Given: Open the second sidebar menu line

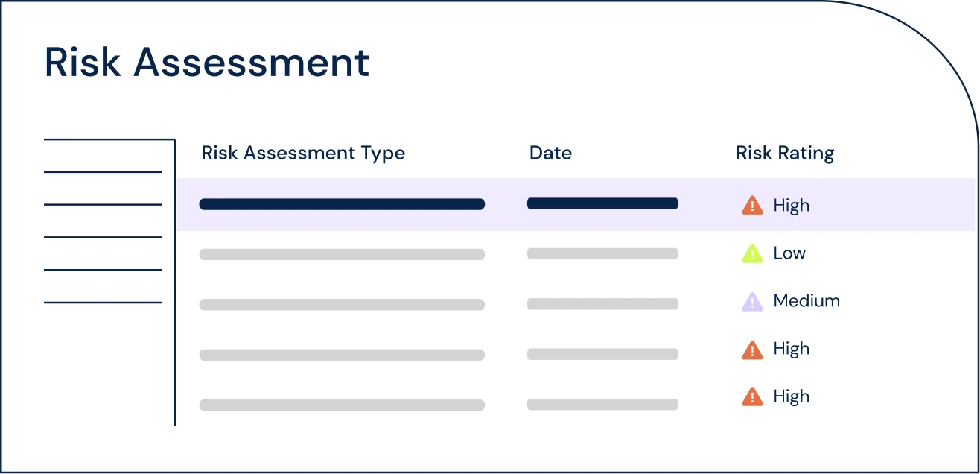Looking at the screenshot, I should (x=103, y=172).
